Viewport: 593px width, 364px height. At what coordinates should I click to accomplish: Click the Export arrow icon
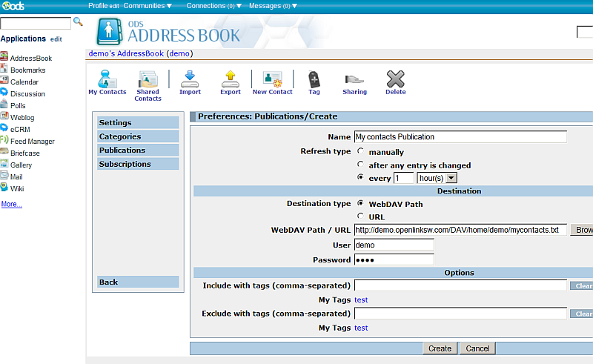click(x=231, y=79)
